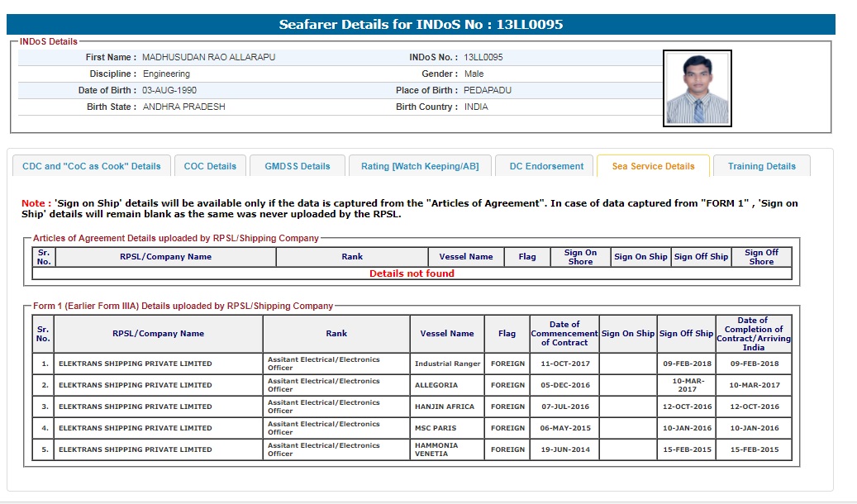Go to the DC Endorsement tab

(545, 166)
